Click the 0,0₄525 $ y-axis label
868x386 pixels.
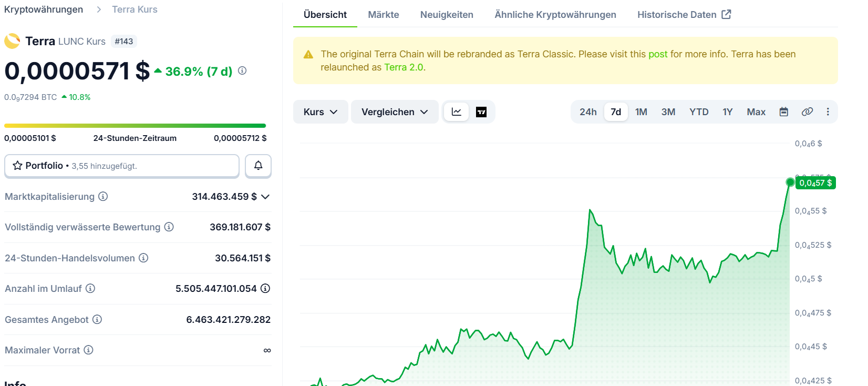click(x=813, y=245)
